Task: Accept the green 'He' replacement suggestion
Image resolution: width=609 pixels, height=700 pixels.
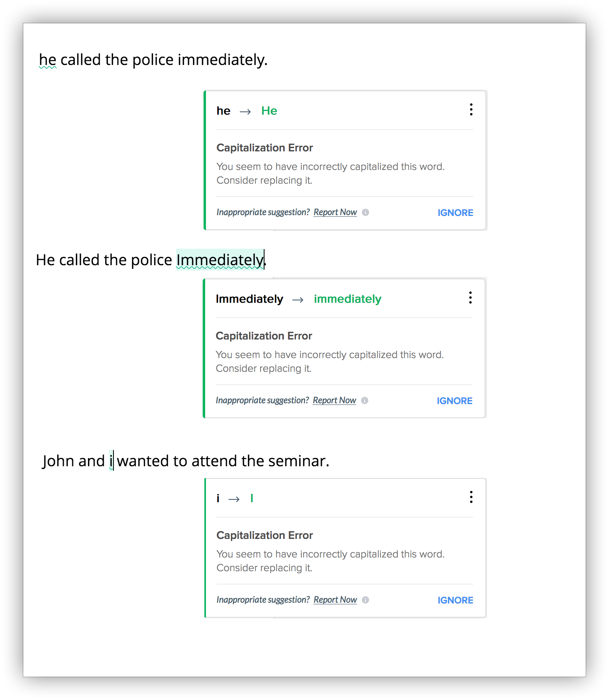Action: click(269, 111)
